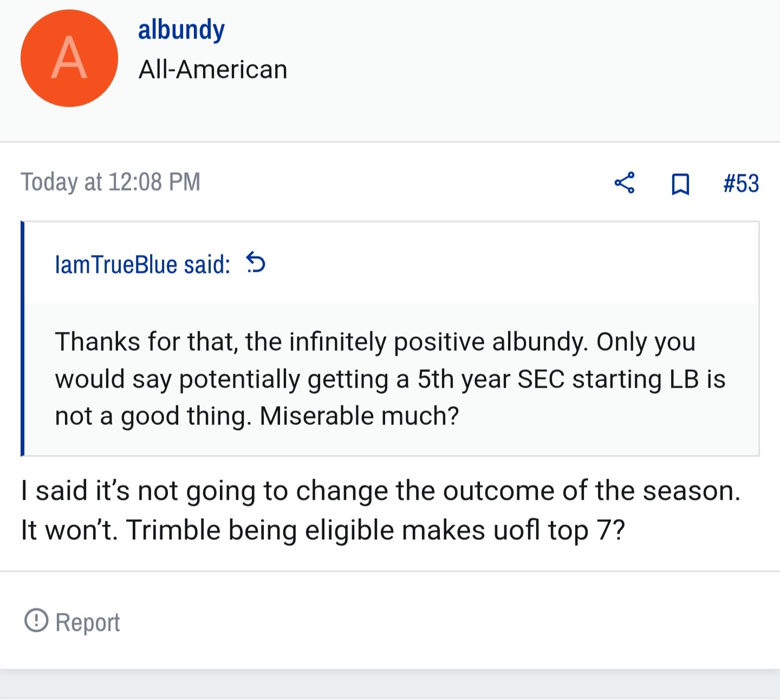780x700 pixels.
Task: Jump to IamTrueBlue's original post arrow
Action: point(256,263)
